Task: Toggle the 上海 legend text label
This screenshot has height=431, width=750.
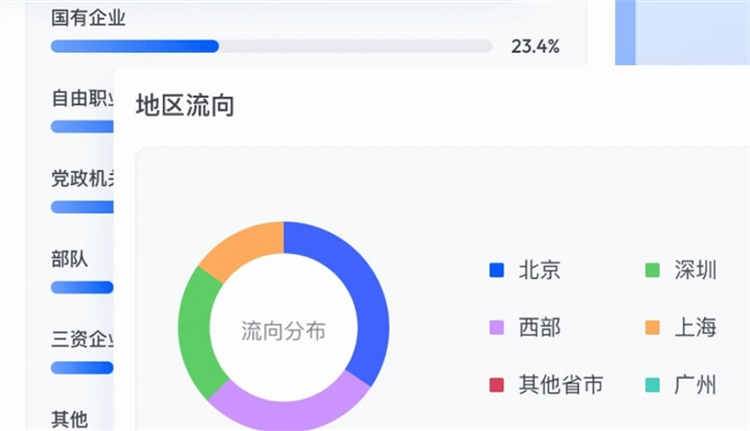Action: click(695, 327)
